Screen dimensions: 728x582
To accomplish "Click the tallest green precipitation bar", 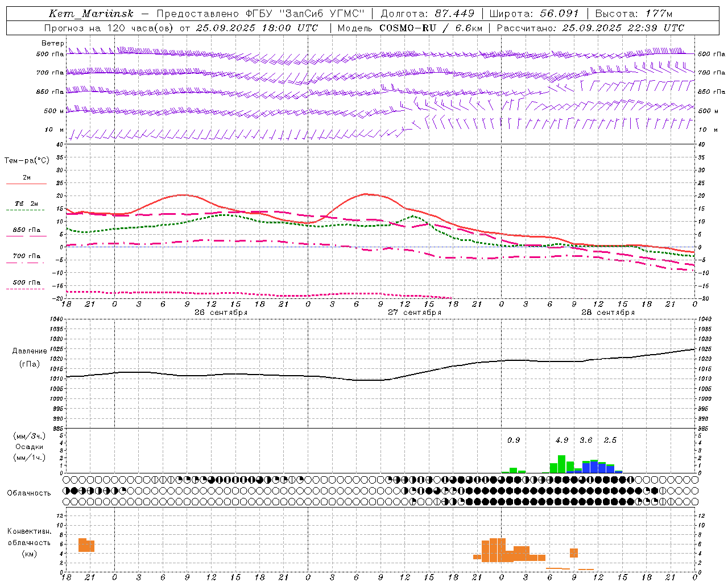I will coord(562,464).
